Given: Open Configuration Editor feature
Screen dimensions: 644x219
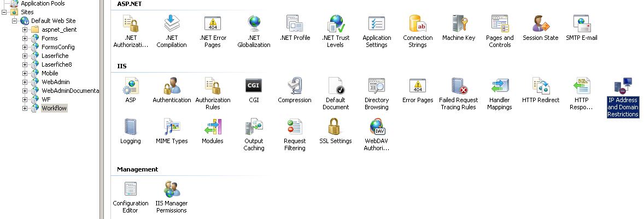Looking at the screenshot, I should tap(131, 197).
